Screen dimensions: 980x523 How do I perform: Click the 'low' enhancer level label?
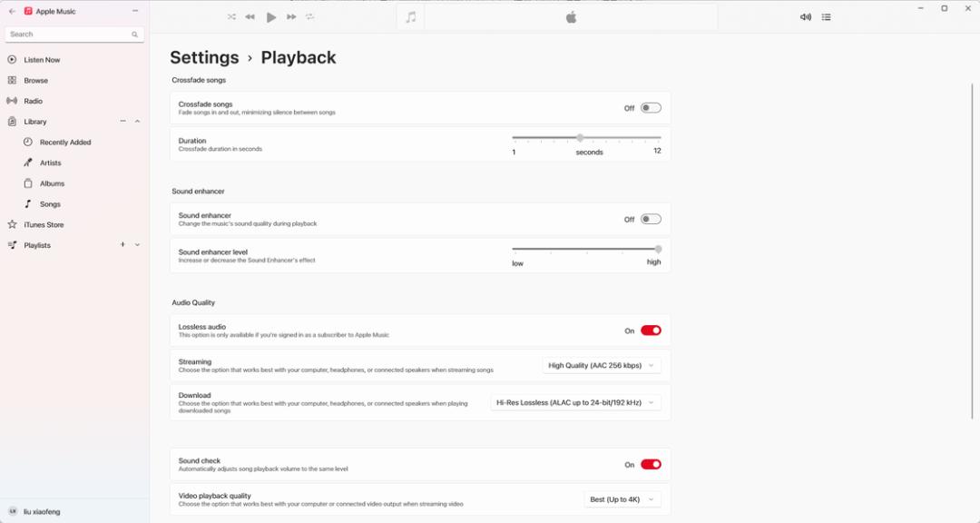pos(517,263)
